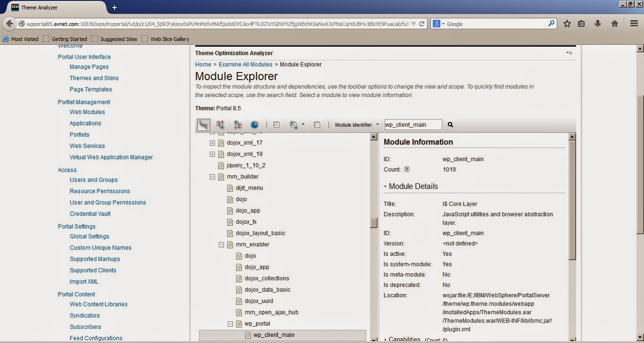Screen dimensions: 644x343
Task: Select dojox_collections in the module tree
Action: (x=267, y=278)
